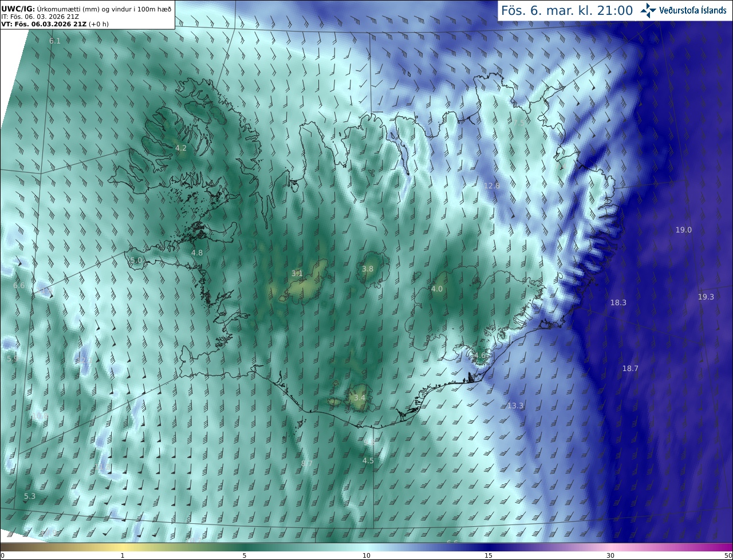This screenshot has width=733, height=560.
Task: Click the 18.3 value off the east coast
Action: pyautogui.click(x=618, y=302)
